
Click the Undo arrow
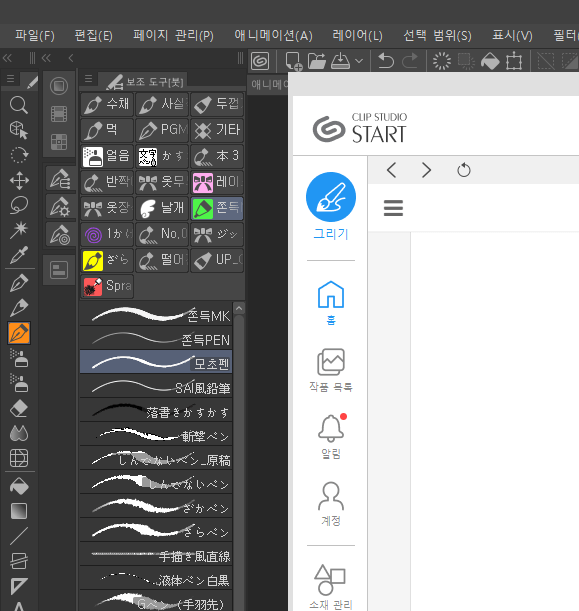pos(386,61)
